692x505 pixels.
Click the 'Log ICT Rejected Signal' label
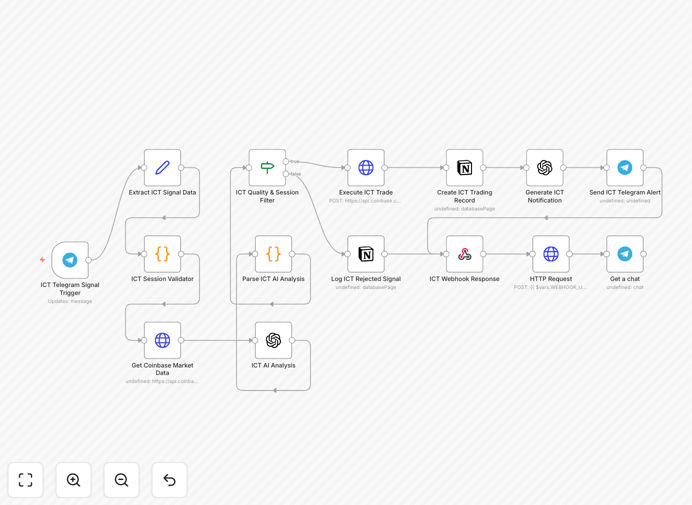(366, 279)
